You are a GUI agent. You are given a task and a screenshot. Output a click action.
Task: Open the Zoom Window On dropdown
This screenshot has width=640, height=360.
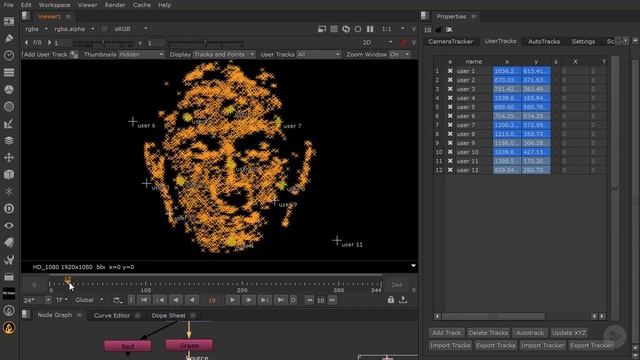click(x=399, y=54)
